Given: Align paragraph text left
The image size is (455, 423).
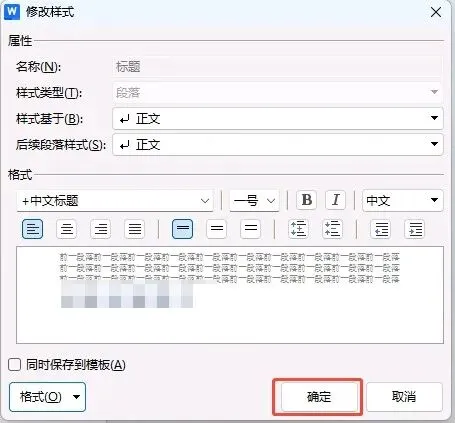Looking at the screenshot, I should pos(32,229).
